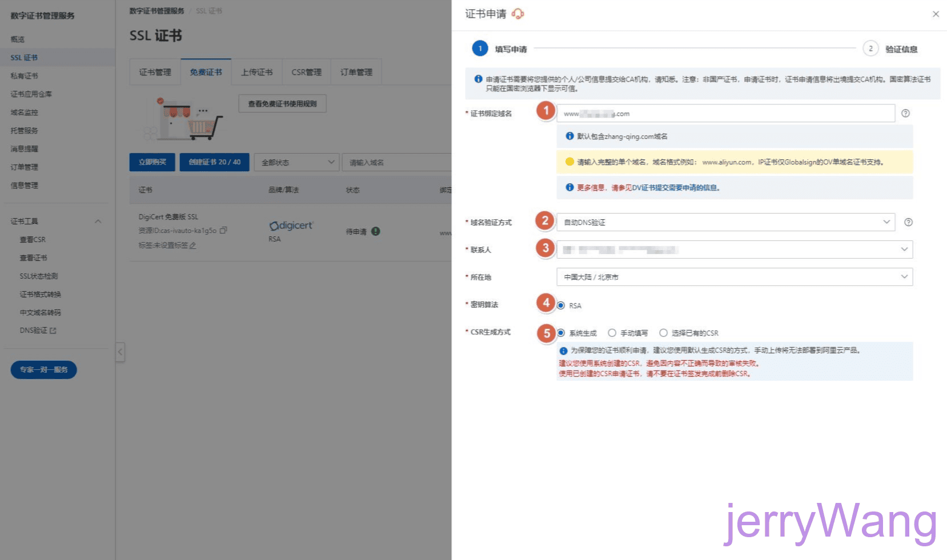Screen dimensions: 947x560
Task: Click the customer support headset icon
Action: click(x=517, y=14)
